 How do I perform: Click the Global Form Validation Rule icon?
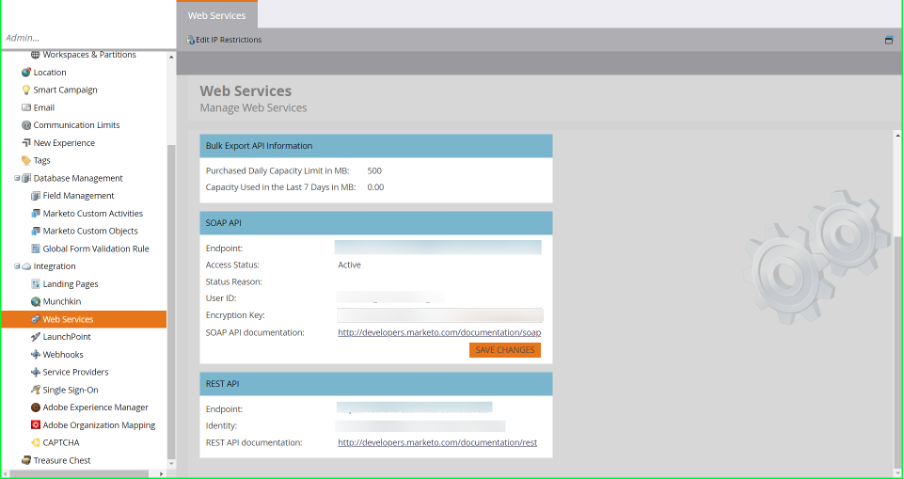[35, 248]
